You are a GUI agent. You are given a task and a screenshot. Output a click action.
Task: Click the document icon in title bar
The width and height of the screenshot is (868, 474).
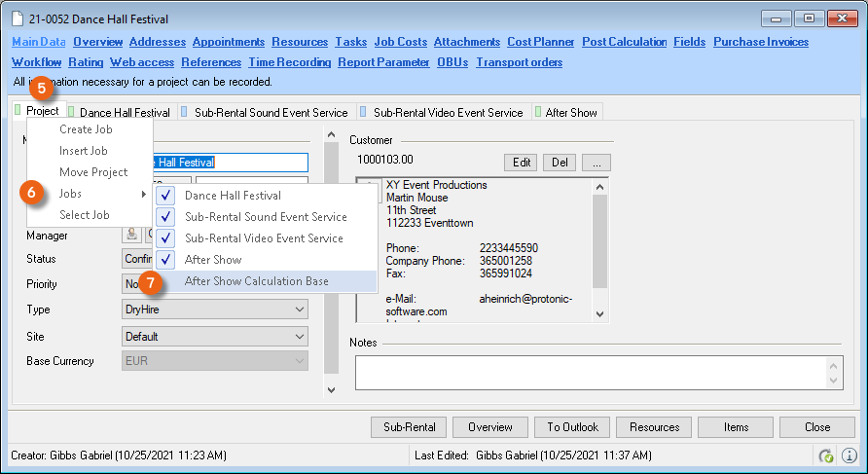(x=17, y=18)
